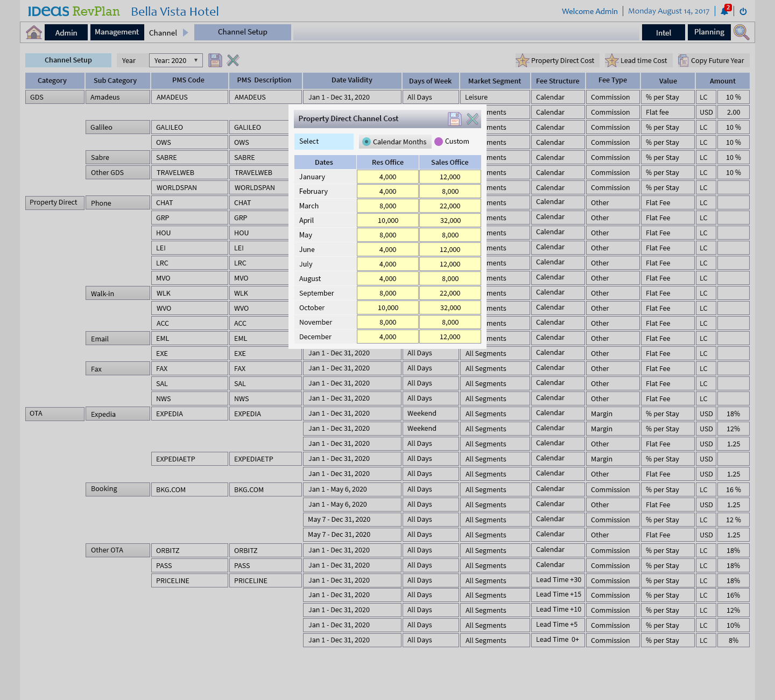Viewport: 775px width, 700px height.
Task: Open the Admin menu
Action: (x=66, y=33)
